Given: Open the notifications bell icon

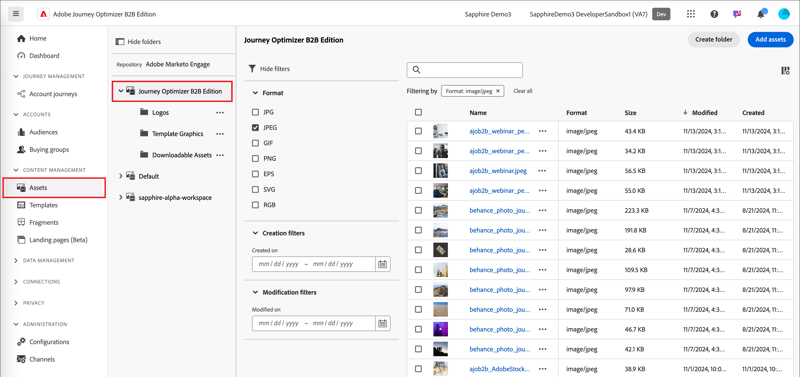Looking at the screenshot, I should pos(761,14).
